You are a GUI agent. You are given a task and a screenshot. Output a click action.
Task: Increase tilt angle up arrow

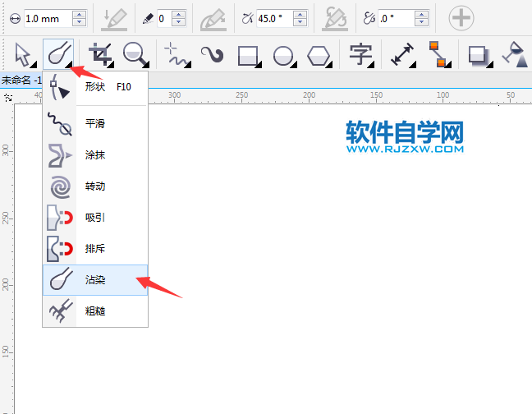tap(300, 15)
